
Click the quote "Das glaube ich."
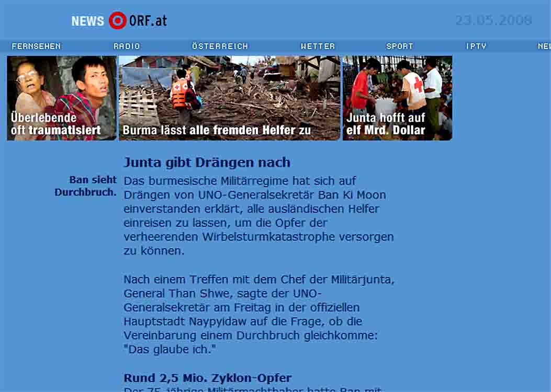click(x=170, y=349)
